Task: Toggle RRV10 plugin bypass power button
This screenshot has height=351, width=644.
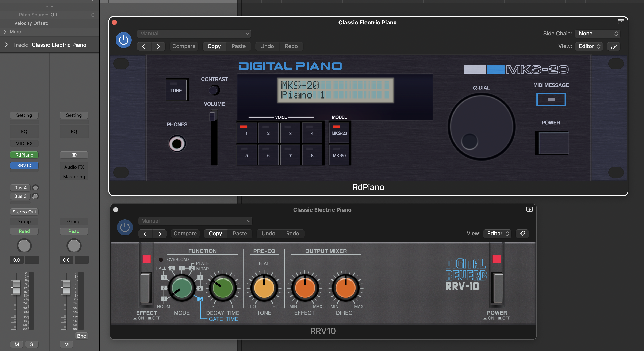Action: pyautogui.click(x=125, y=227)
